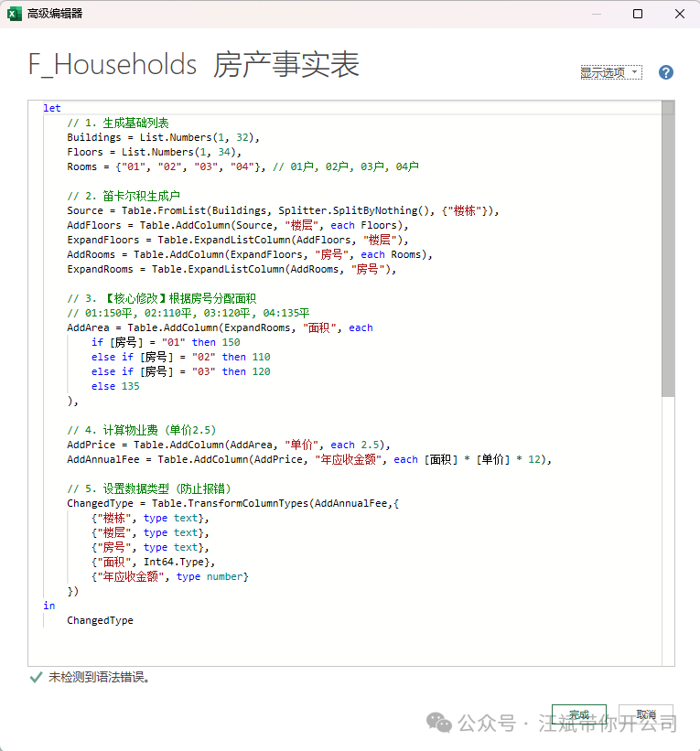Close the Advanced Editor dialog
Viewport: 700px width, 751px height.
coord(679,13)
